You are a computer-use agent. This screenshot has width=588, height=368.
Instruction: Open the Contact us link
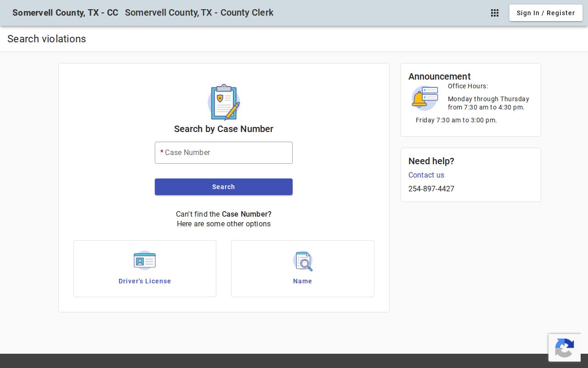coord(426,175)
